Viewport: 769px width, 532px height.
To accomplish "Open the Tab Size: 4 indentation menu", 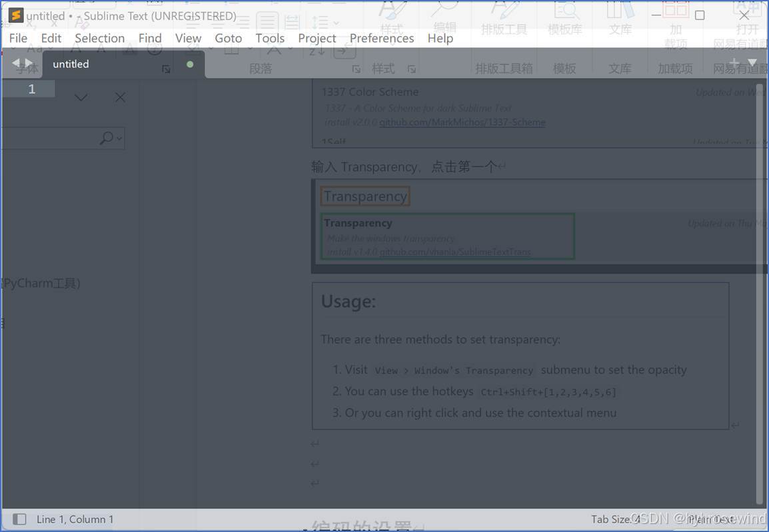I will [x=616, y=519].
